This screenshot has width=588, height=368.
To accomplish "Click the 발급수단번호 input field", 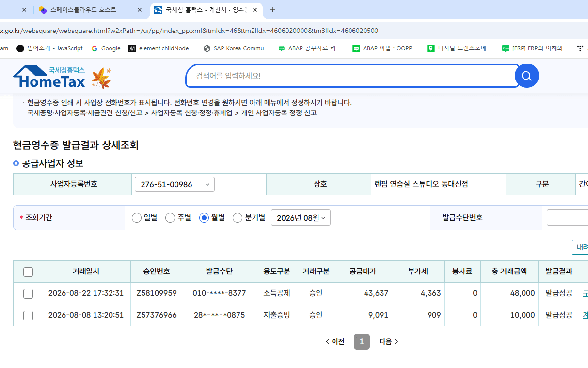I will coord(567,218).
